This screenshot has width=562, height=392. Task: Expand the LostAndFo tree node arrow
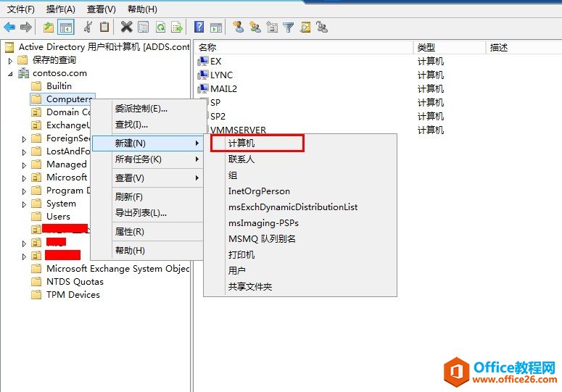tap(24, 152)
